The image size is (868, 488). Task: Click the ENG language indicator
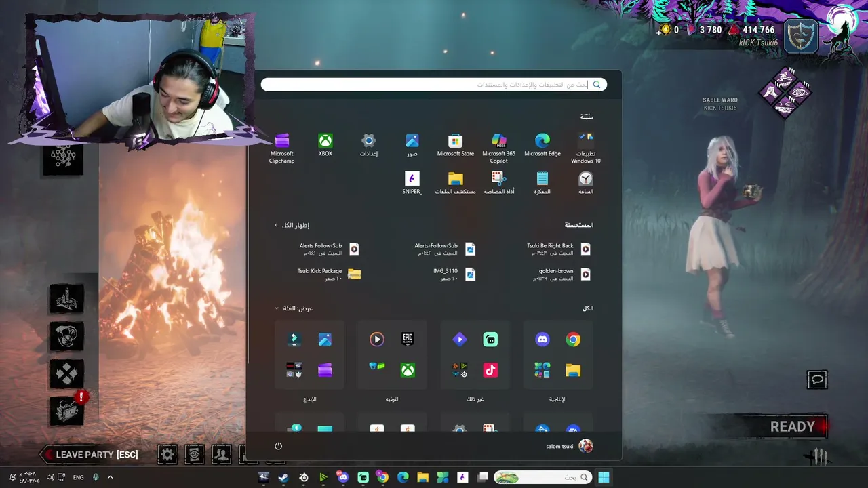click(79, 477)
